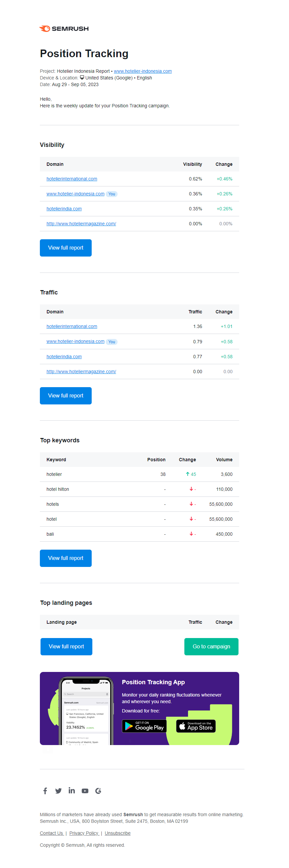Open Semrush Twitter icon

tap(58, 791)
